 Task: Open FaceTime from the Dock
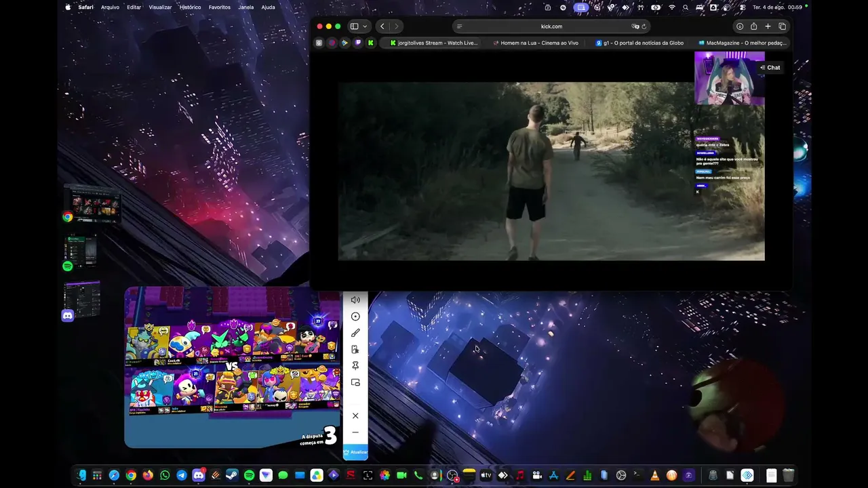[401, 475]
